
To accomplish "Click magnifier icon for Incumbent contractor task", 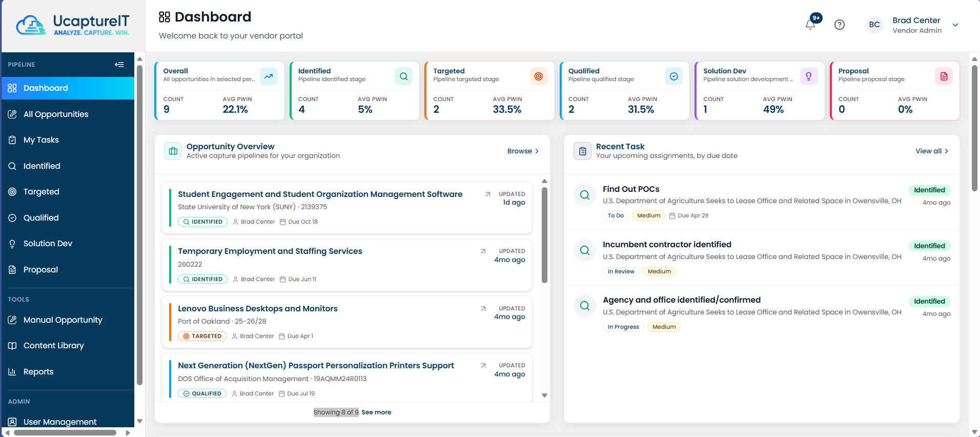I will 585,250.
